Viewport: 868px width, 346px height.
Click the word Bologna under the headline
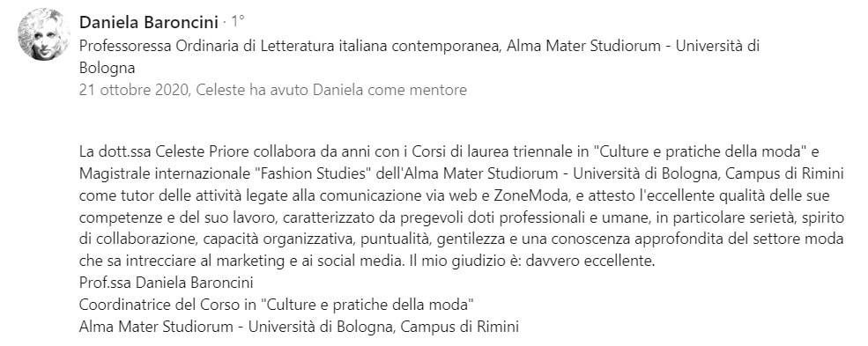[107, 69]
